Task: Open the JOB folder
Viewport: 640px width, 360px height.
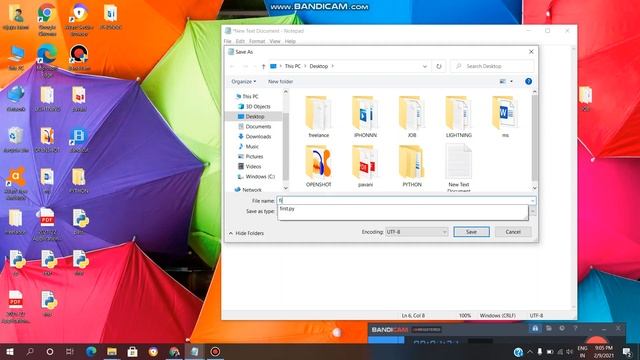Action: [x=411, y=117]
